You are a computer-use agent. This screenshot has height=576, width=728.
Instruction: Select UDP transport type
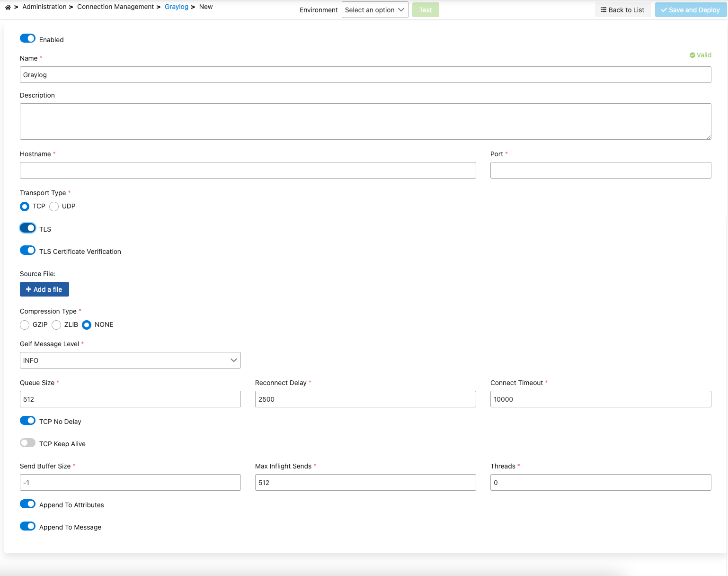54,207
